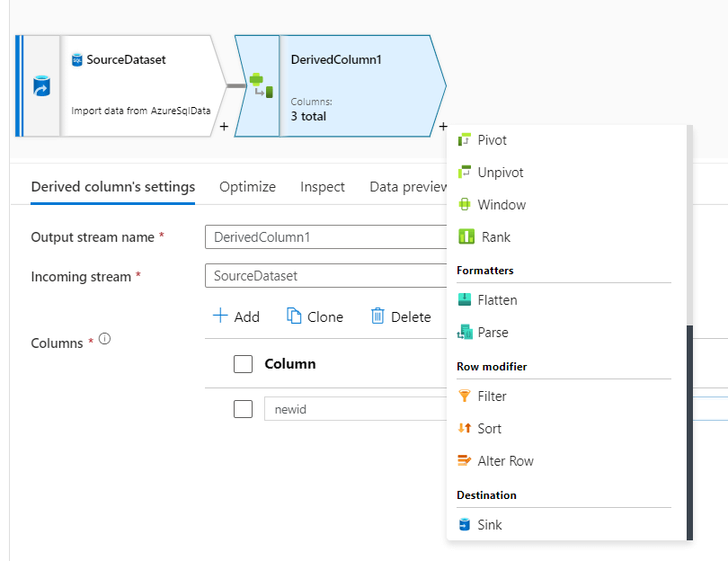The width and height of the screenshot is (728, 561).
Task: Click the Pivot transformation icon
Action: pos(465,140)
